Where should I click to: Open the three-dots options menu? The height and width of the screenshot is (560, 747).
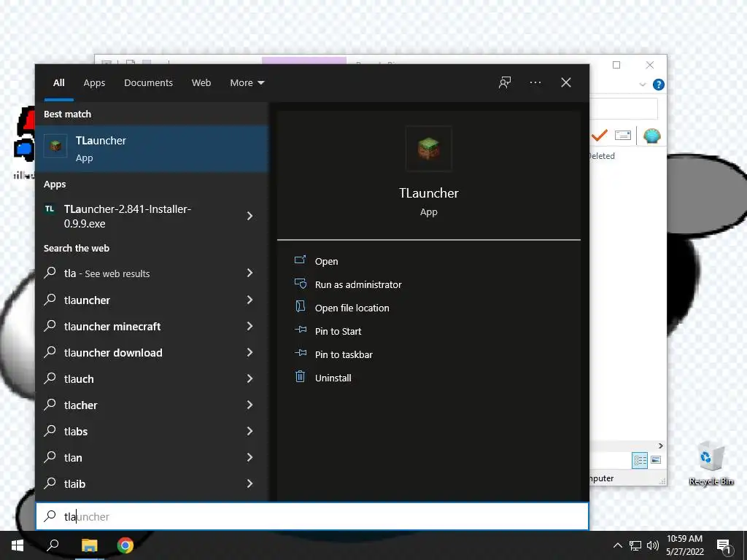pyautogui.click(x=535, y=82)
